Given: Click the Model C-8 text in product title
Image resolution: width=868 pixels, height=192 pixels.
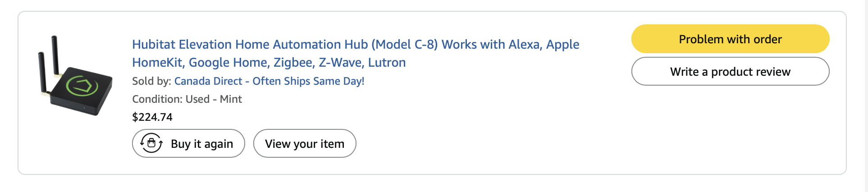Looking at the screenshot, I should pyautogui.click(x=404, y=44).
